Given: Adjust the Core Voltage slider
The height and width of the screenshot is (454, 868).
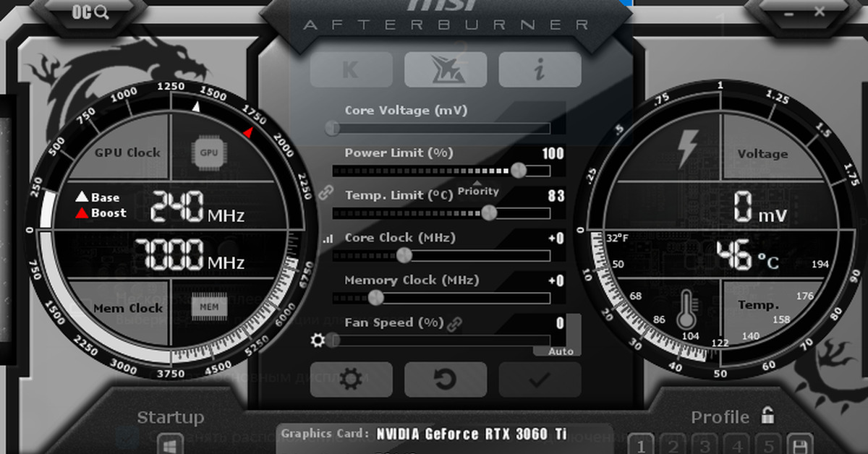Looking at the screenshot, I should (441, 128).
